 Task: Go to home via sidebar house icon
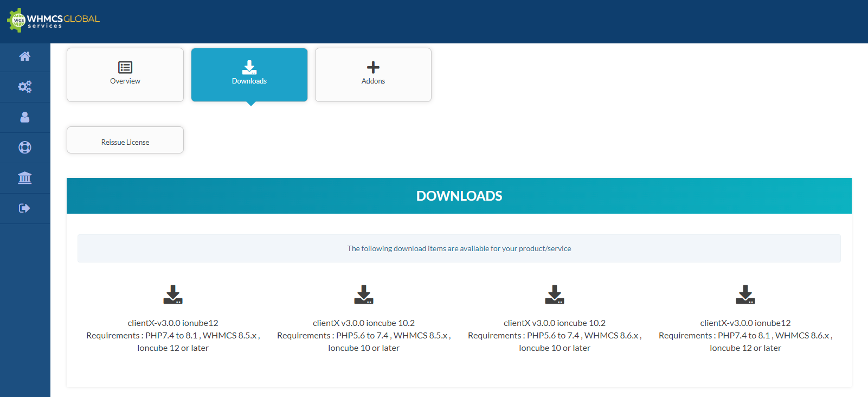click(25, 56)
